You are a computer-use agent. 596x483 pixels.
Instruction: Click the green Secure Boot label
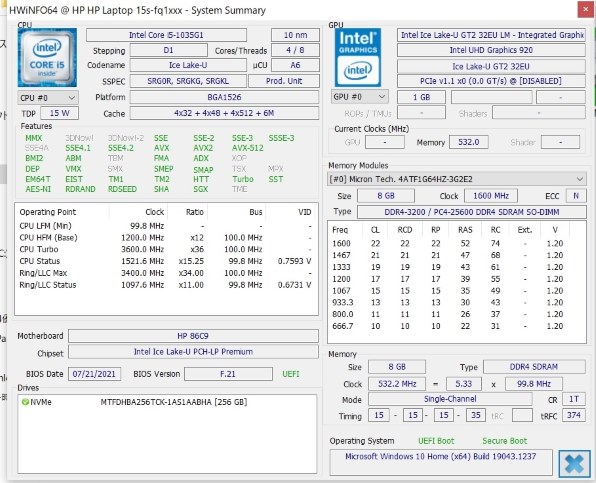[504, 441]
